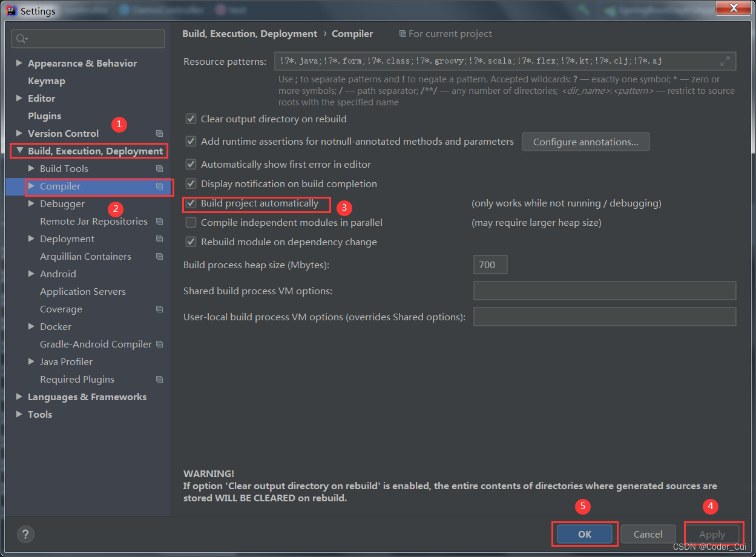
Task: Click the expand icon in Resource patterns field
Action: (725, 61)
